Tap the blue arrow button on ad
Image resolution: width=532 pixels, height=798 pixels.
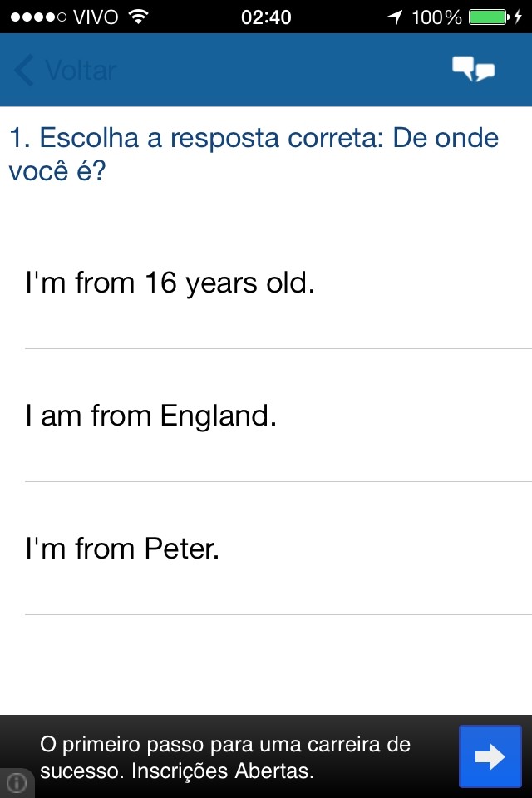[x=490, y=756]
